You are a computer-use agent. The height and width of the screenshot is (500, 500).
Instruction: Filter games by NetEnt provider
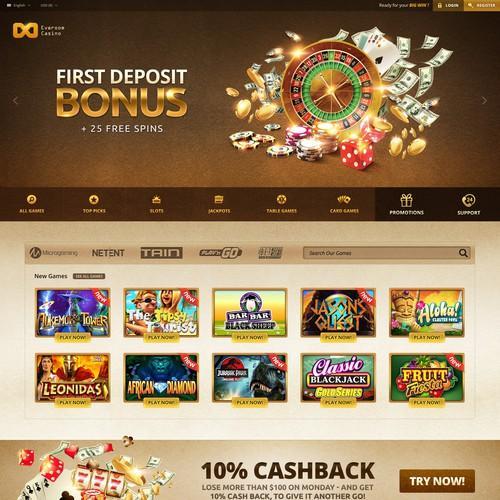[108, 253]
